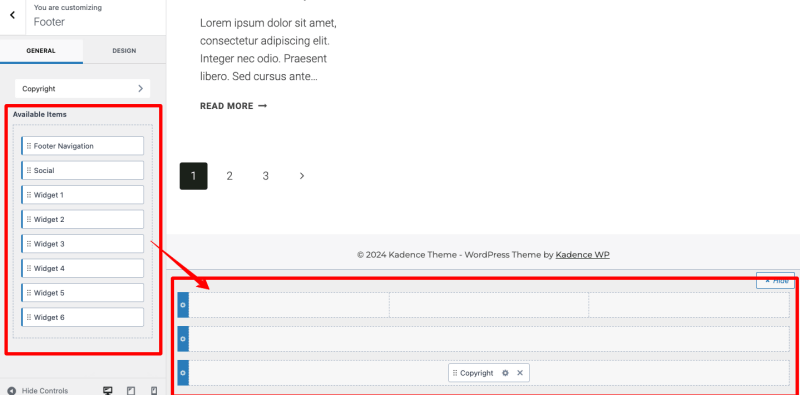Click the Widget 1 drag handle icon
Image resolution: width=800 pixels, height=395 pixels.
coord(29,195)
